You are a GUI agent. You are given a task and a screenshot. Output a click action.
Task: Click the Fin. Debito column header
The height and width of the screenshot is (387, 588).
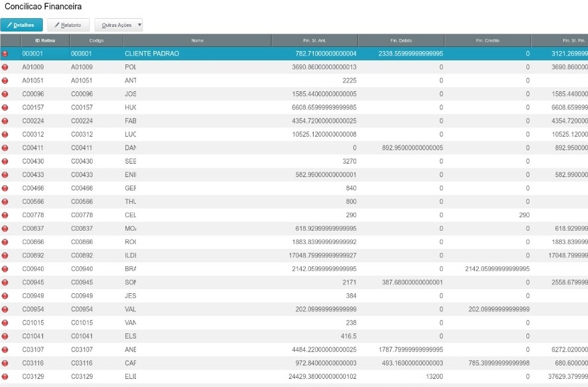click(400, 40)
